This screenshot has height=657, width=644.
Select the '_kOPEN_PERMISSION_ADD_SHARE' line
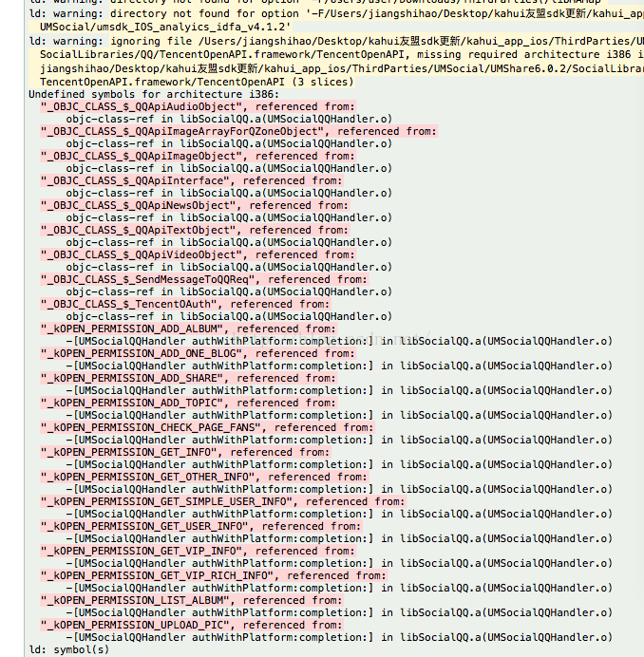(188, 379)
